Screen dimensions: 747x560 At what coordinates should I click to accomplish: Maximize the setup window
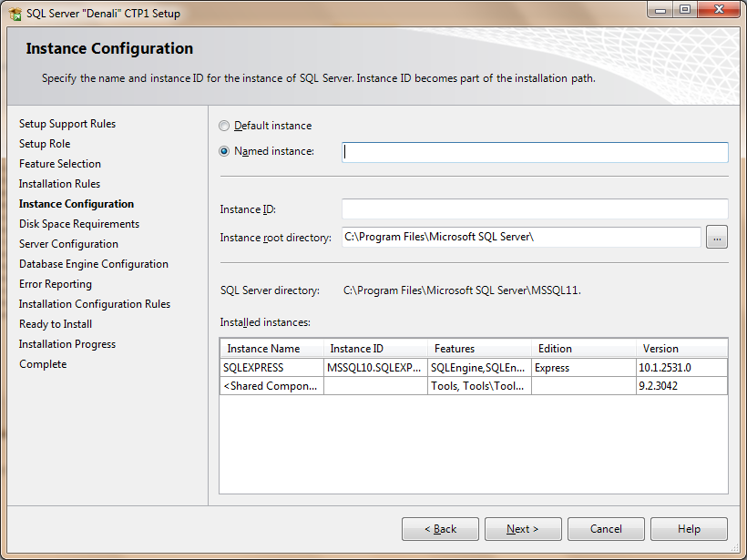pos(684,10)
